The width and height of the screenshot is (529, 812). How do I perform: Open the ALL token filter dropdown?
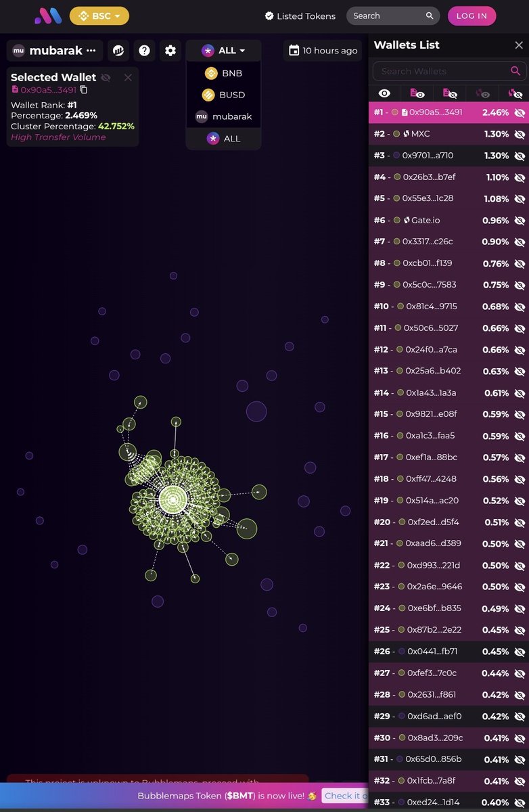click(x=223, y=50)
